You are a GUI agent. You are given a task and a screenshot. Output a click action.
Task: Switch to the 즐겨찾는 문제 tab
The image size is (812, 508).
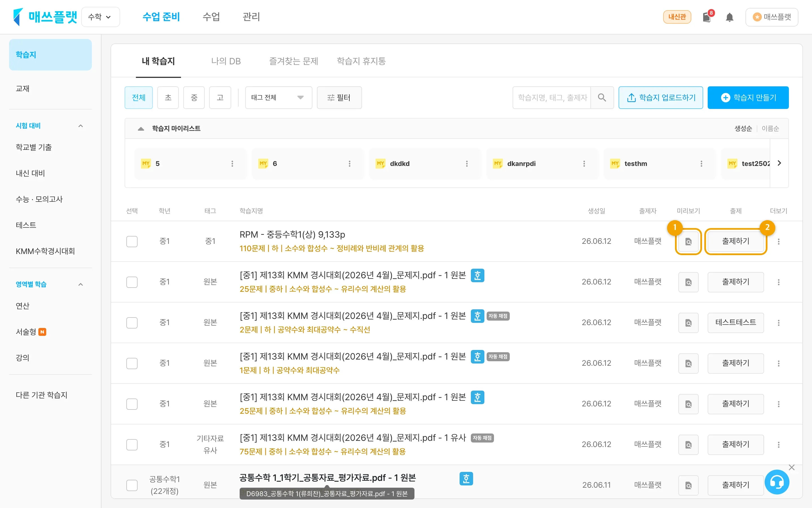tap(294, 61)
